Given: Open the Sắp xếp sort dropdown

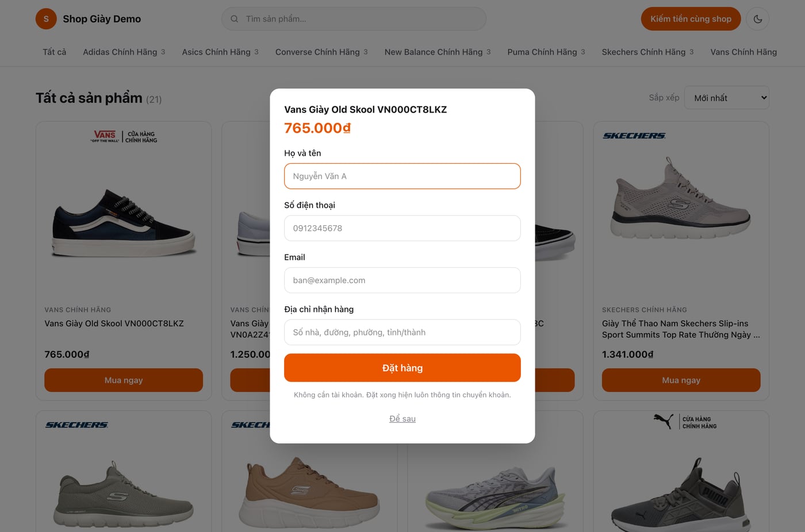Looking at the screenshot, I should [727, 98].
